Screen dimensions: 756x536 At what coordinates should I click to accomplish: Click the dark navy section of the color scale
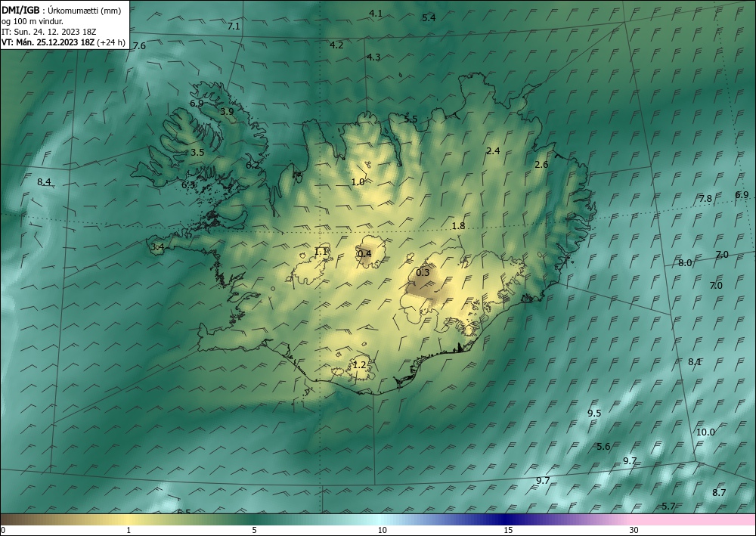tap(507, 520)
